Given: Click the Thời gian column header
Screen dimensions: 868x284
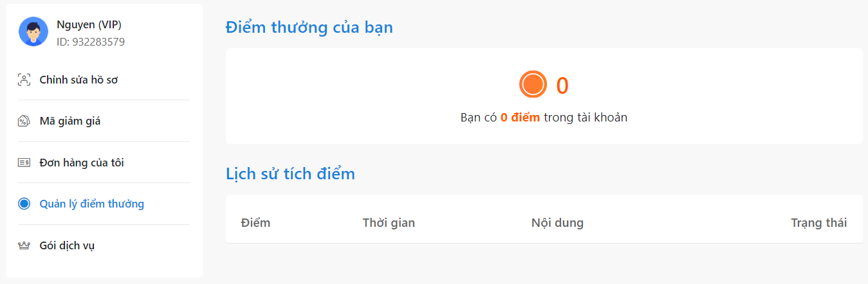Looking at the screenshot, I should coord(389,223).
